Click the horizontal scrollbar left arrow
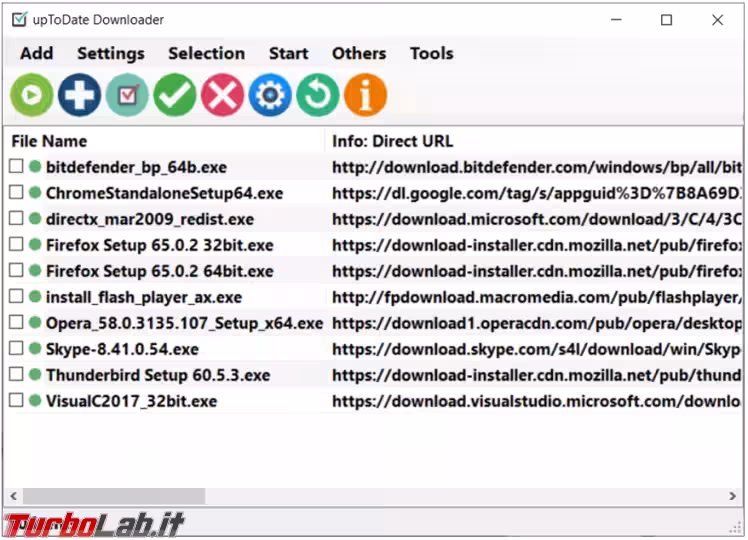The image size is (748, 540). coord(13,496)
